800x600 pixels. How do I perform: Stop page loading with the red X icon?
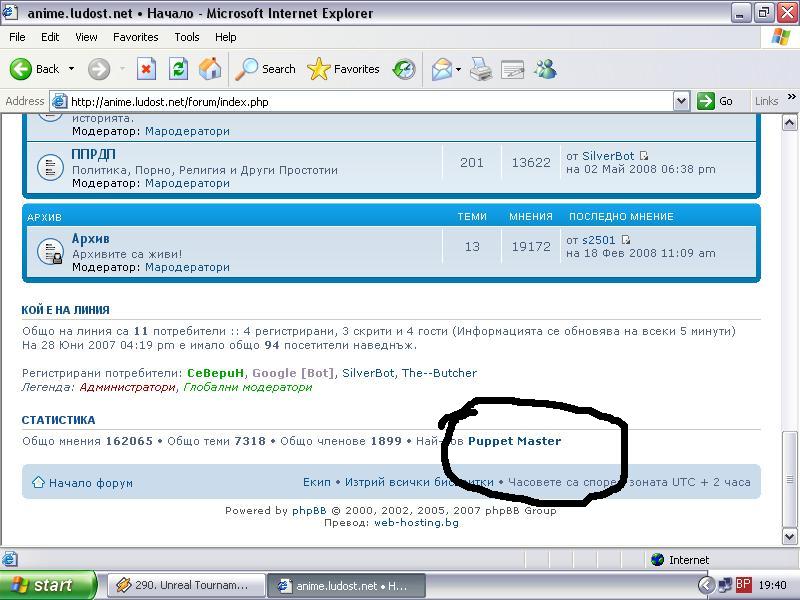tap(146, 69)
